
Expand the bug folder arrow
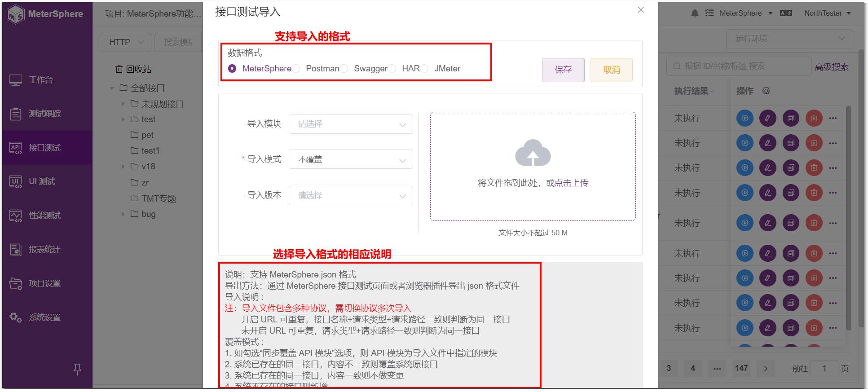point(123,214)
